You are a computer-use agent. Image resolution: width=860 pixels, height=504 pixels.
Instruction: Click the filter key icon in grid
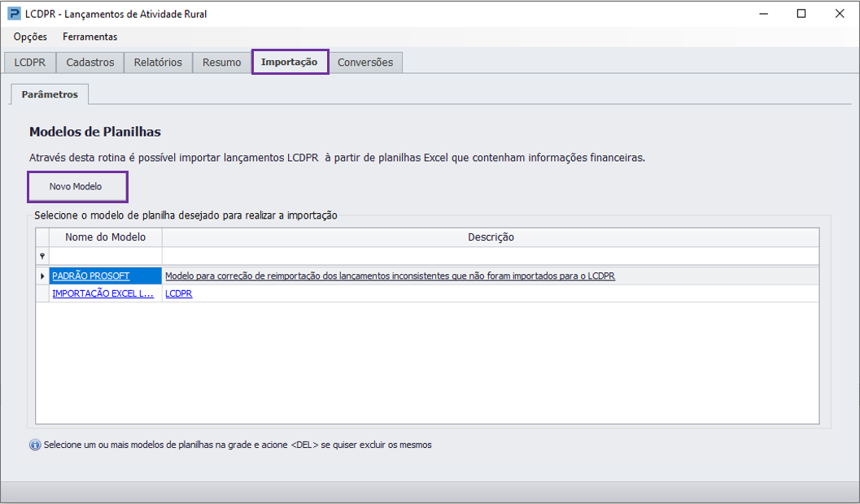click(x=42, y=256)
